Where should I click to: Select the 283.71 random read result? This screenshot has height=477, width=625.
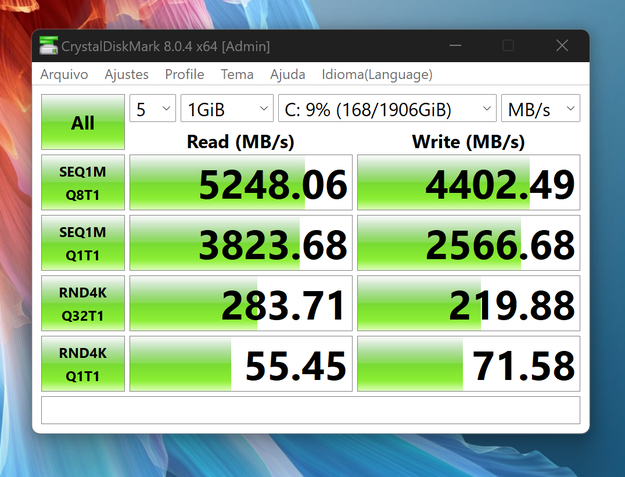tap(241, 303)
